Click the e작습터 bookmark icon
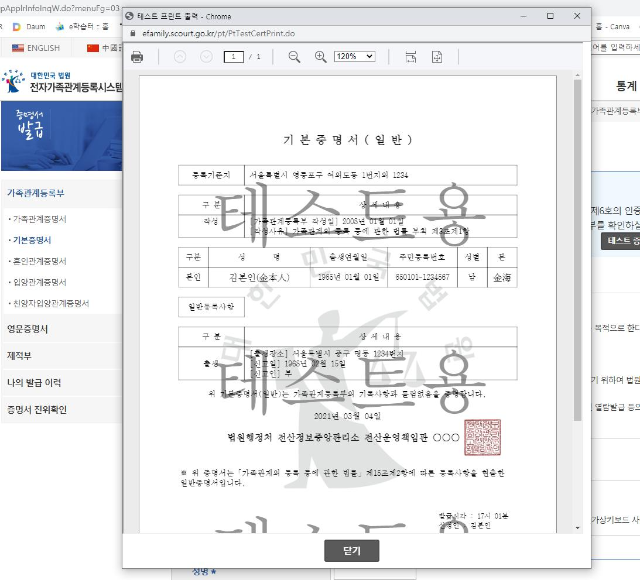Viewport: 640px width, 580px height. (60, 27)
